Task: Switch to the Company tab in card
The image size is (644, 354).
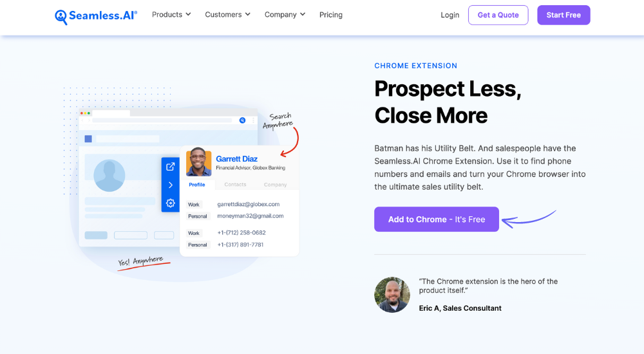Action: tap(275, 185)
